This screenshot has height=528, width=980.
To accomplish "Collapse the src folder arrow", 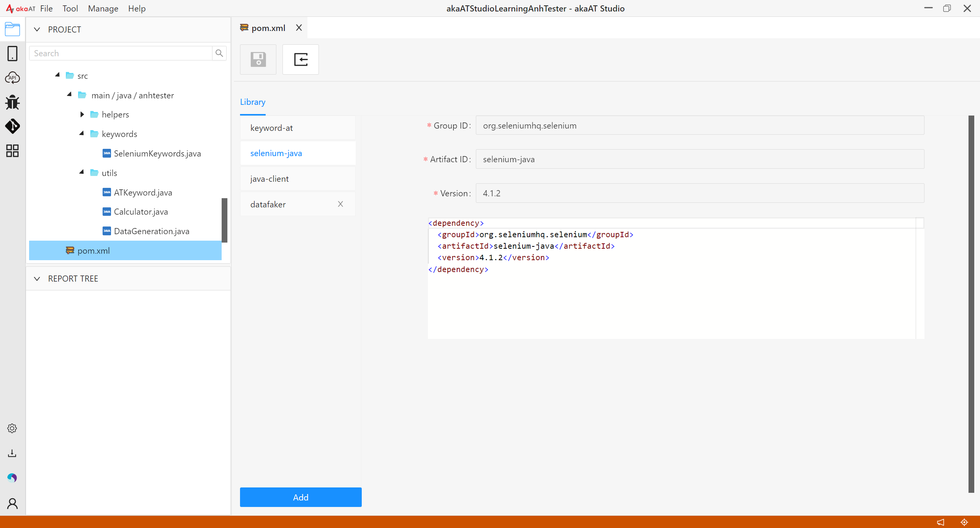I will [57, 75].
